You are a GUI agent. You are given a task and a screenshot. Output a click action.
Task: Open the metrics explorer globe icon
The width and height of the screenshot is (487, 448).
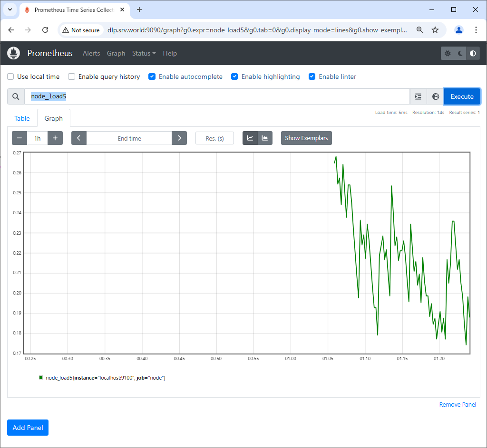tap(436, 96)
